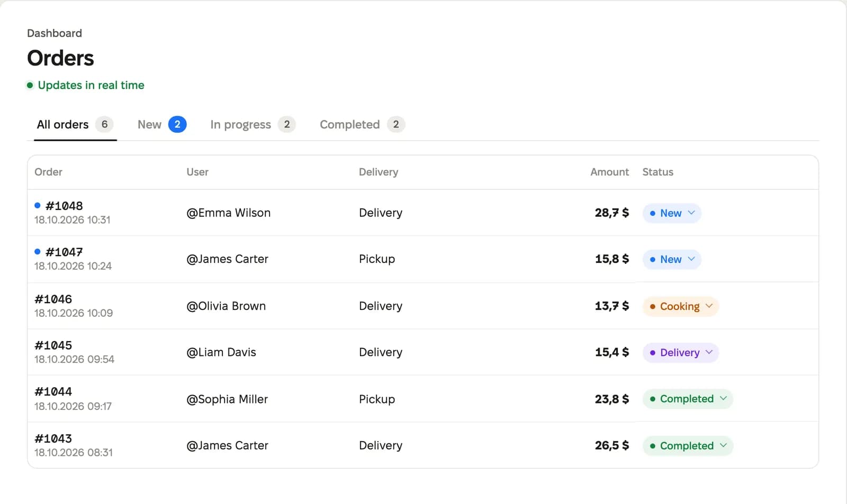Click the amount 28,7 $

[612, 213]
